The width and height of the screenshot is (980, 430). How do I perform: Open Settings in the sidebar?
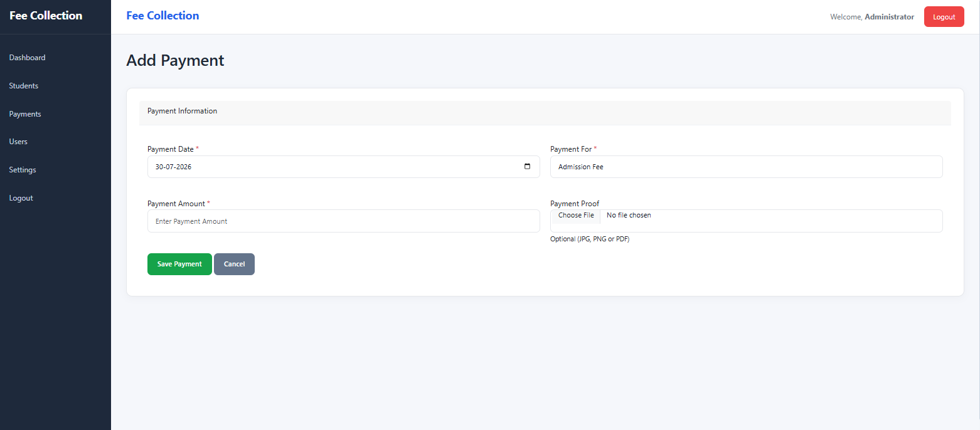(x=23, y=170)
